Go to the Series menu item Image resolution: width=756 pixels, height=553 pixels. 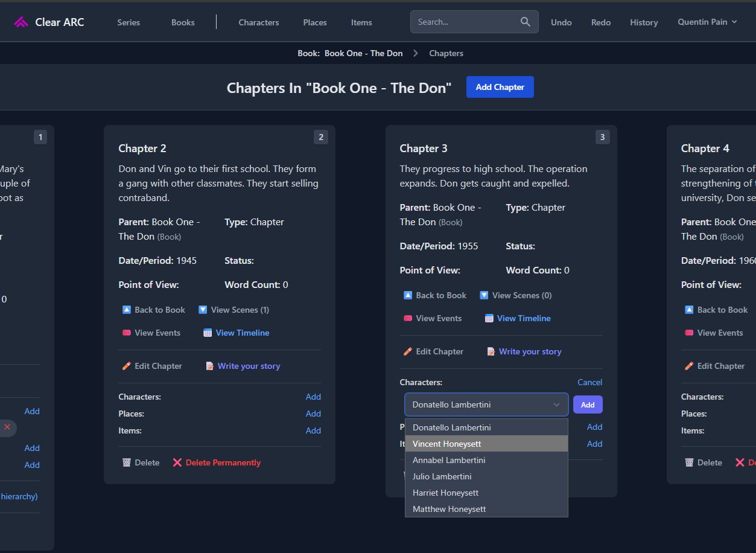point(129,22)
